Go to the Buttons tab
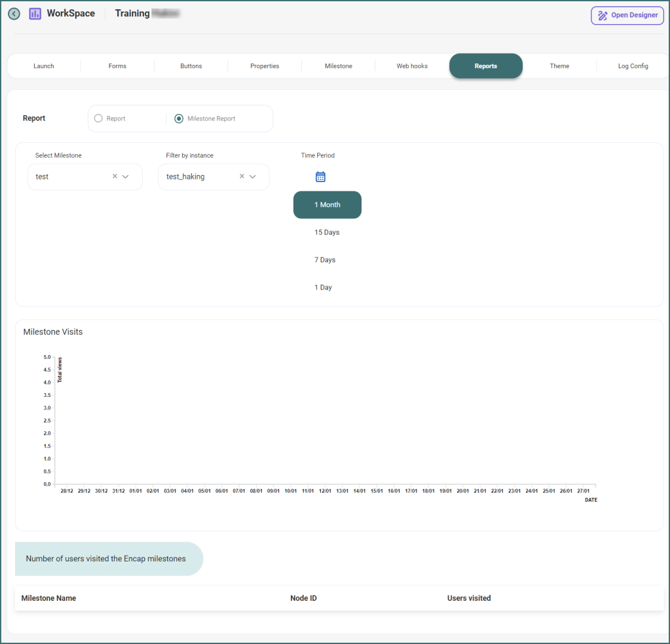 click(191, 66)
